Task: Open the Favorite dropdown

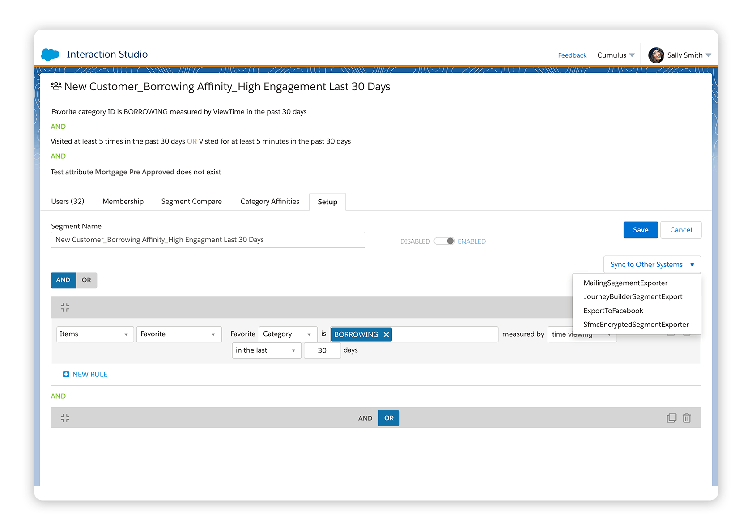Action: coord(179,334)
